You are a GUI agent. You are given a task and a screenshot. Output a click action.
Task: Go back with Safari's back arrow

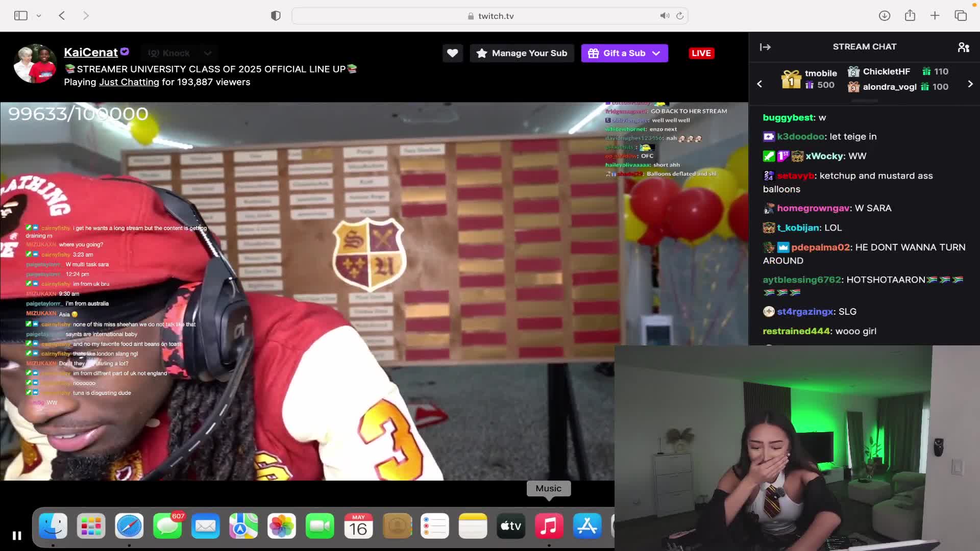point(62,16)
